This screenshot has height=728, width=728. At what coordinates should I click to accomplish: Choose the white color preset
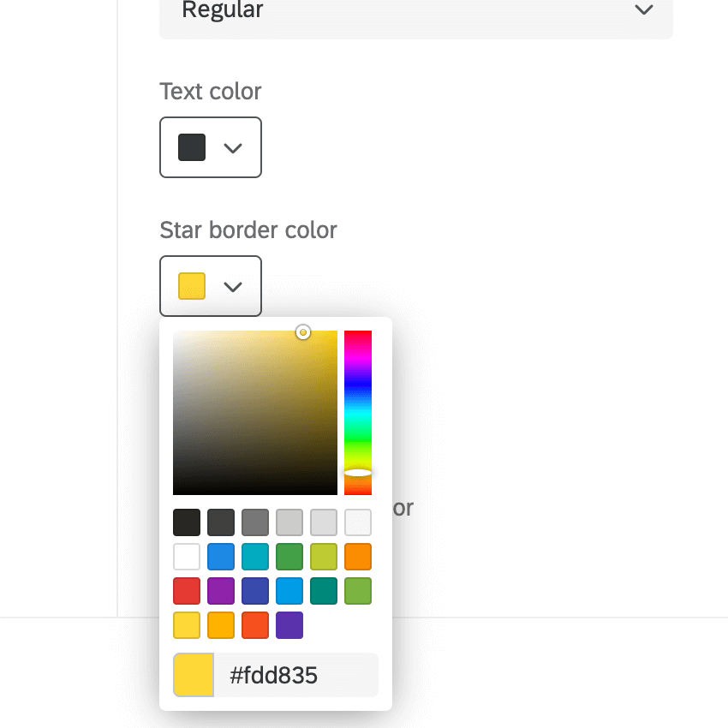pos(187,557)
